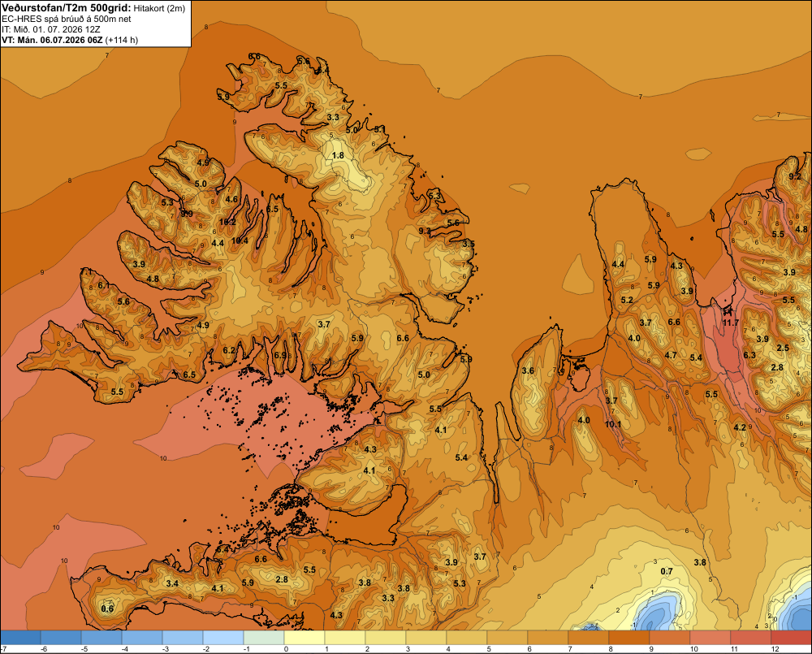Click the 3.5 temperature value on the coast
Image resolution: width=812 pixels, height=654 pixels.
pos(469,244)
